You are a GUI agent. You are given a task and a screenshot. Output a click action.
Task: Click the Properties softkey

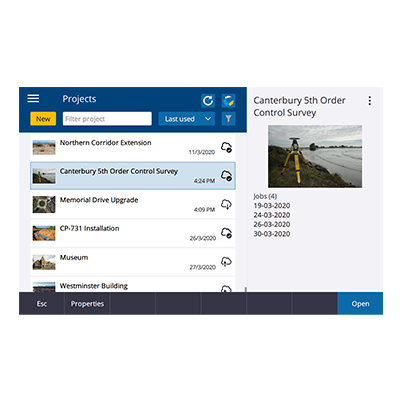point(87,304)
